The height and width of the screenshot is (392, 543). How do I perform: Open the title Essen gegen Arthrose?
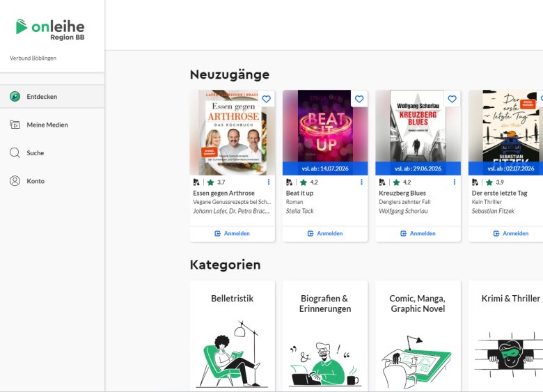pyautogui.click(x=223, y=194)
